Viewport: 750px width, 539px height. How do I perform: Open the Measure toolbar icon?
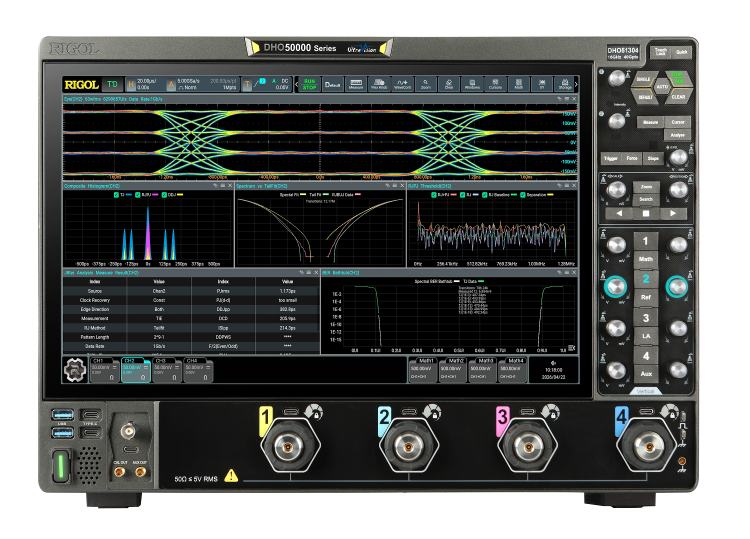coord(356,84)
